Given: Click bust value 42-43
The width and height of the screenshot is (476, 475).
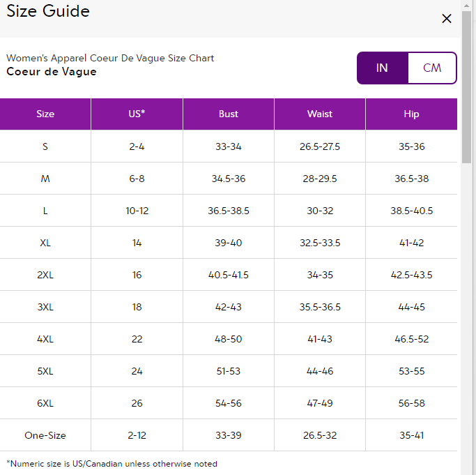Looking at the screenshot, I should pyautogui.click(x=229, y=307).
